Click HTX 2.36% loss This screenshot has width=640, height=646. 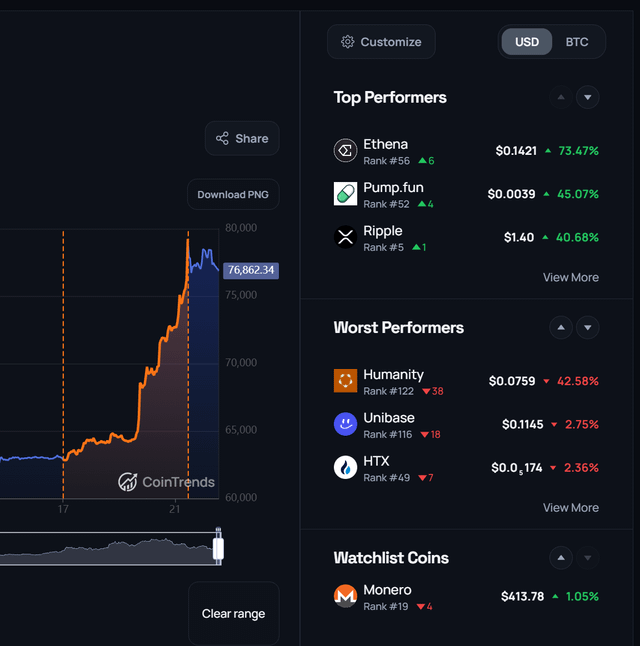[581, 468]
